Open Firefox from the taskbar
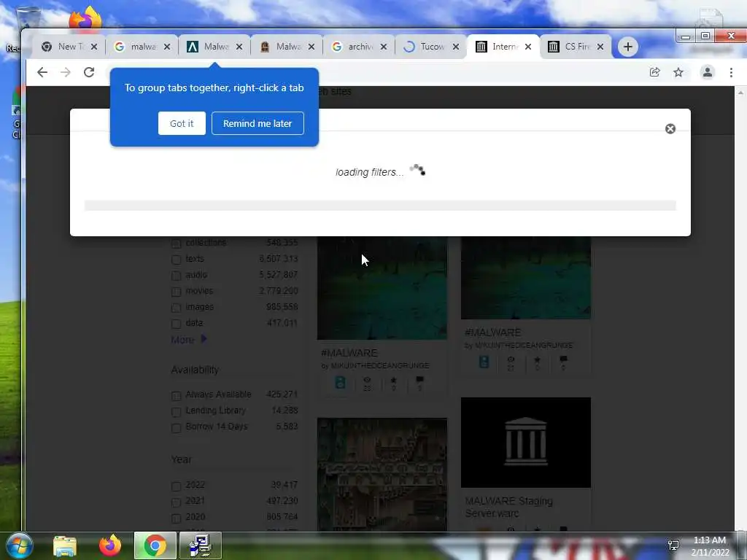 pyautogui.click(x=110, y=545)
